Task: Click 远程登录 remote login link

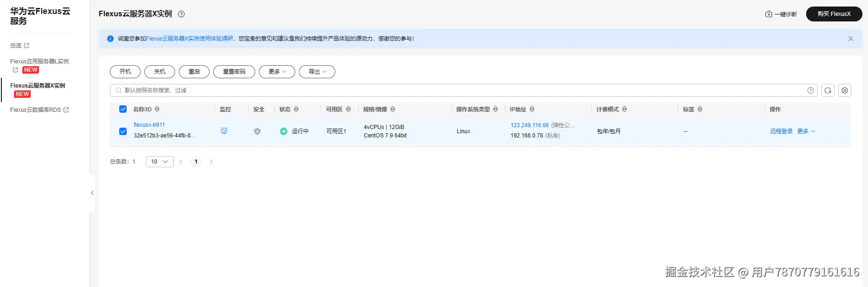Action: tap(781, 131)
